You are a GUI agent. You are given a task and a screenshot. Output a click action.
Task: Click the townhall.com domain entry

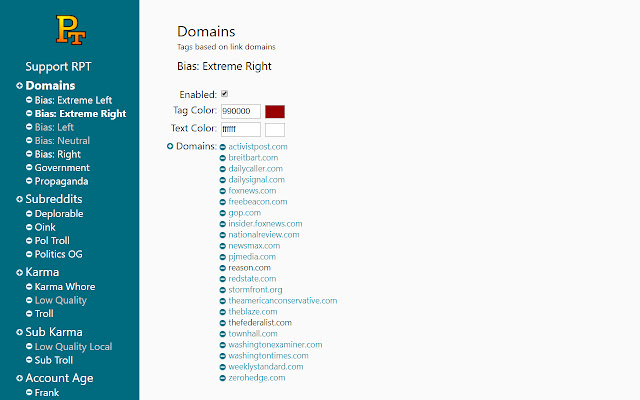[x=253, y=334]
